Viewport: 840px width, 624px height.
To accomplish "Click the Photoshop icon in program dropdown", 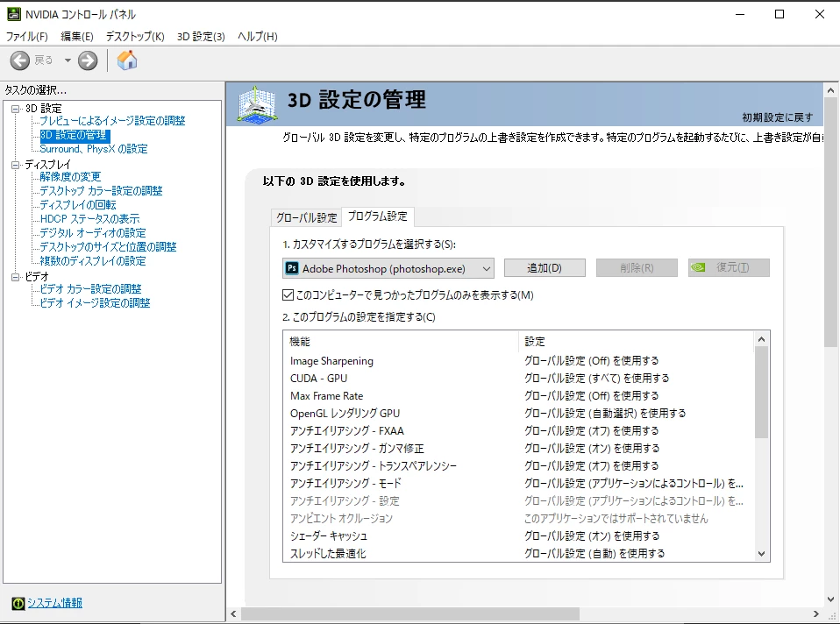I will [292, 268].
